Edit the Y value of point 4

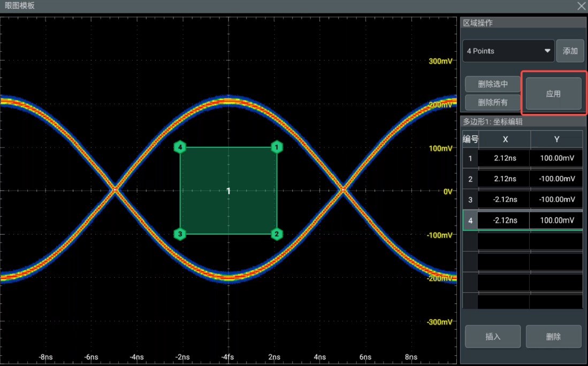(556, 220)
